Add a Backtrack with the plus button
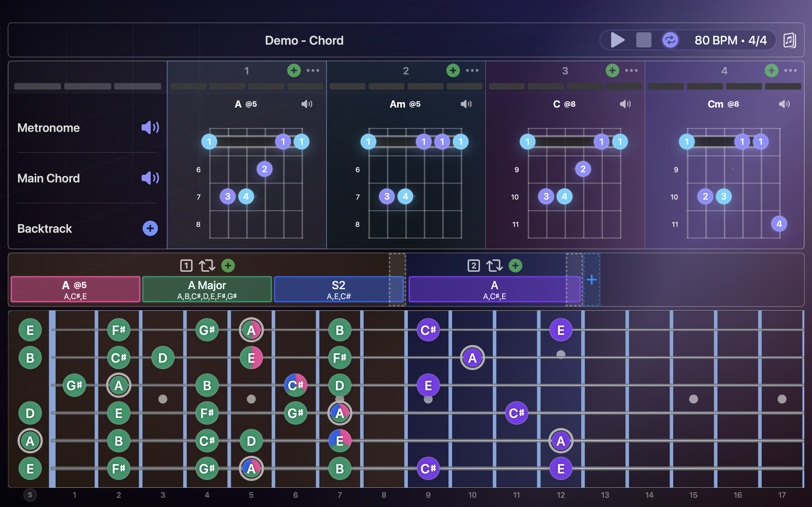This screenshot has width=812, height=507. click(x=150, y=228)
